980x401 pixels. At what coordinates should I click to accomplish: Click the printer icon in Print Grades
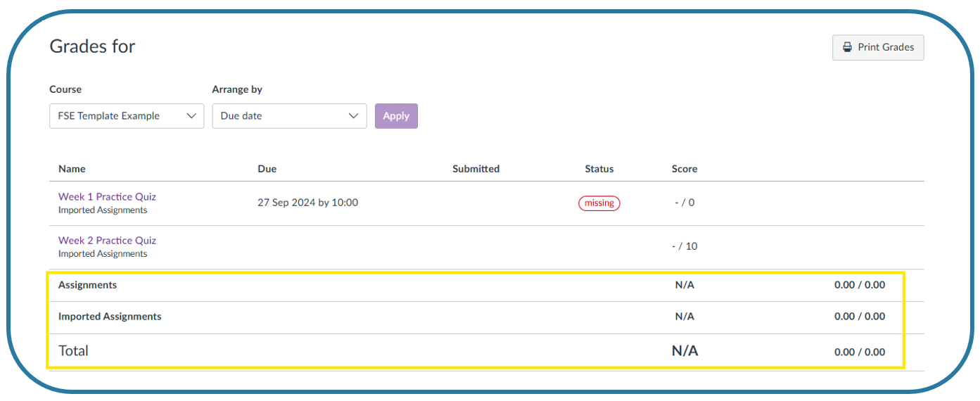(847, 47)
